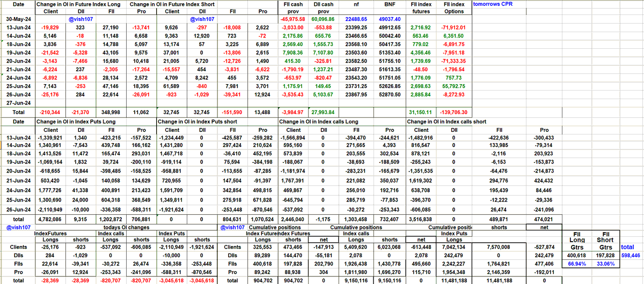Click the FII long percentage 66.94%
644x284 pixels.
coord(577,263)
